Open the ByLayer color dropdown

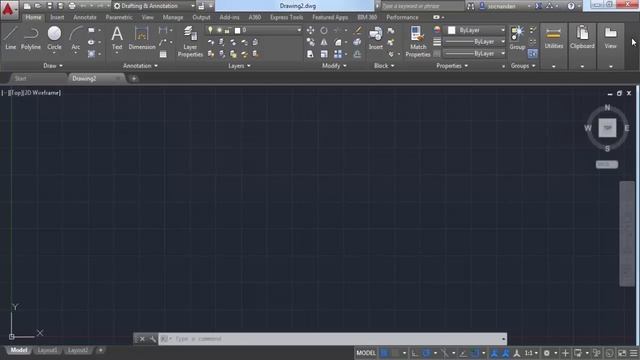coord(475,30)
